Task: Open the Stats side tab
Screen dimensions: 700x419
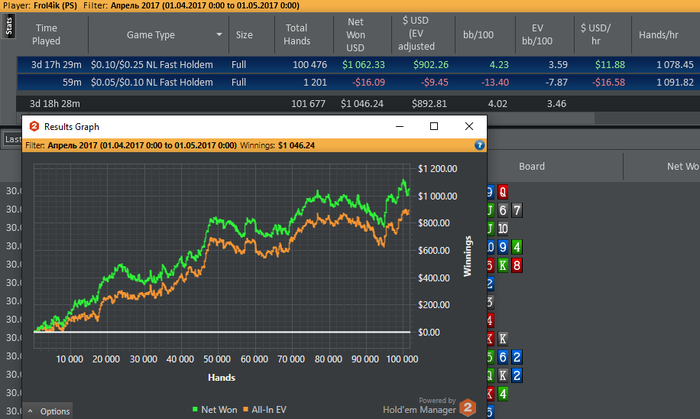Action: pos(8,26)
